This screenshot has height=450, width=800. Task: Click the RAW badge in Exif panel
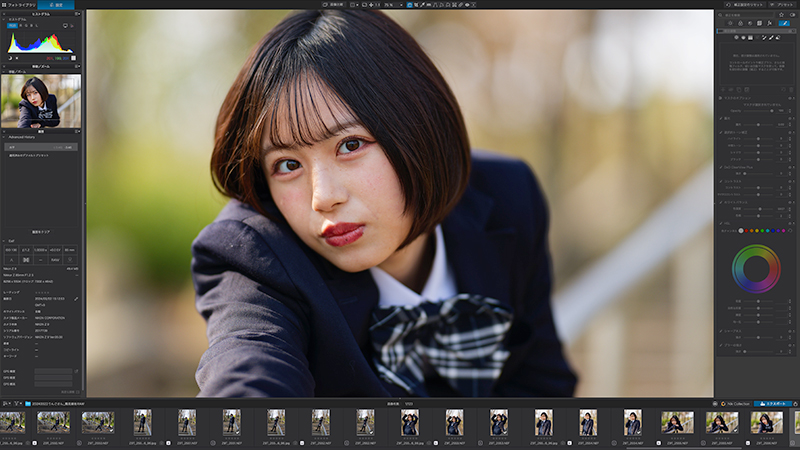(55, 260)
